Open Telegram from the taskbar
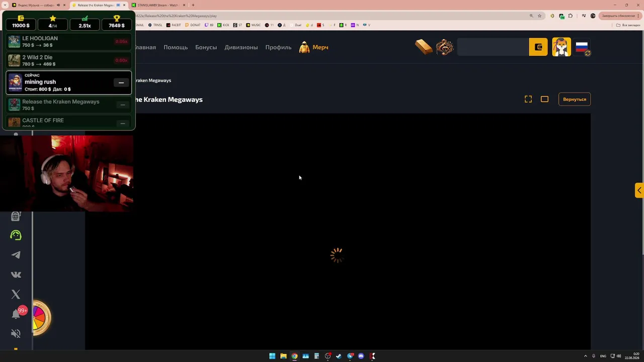Image resolution: width=644 pixels, height=362 pixels. coord(350,356)
